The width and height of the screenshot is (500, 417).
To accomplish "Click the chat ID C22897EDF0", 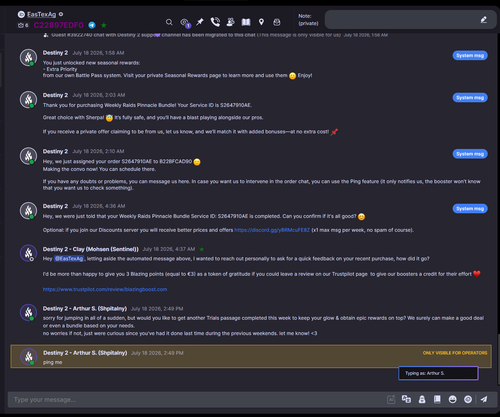I will [59, 25].
